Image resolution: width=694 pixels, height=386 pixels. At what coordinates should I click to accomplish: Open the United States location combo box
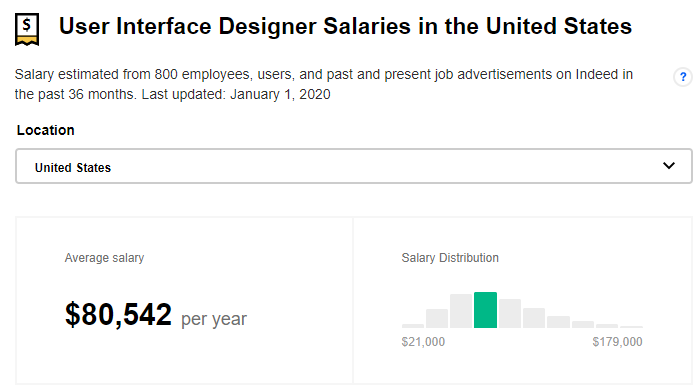click(354, 166)
